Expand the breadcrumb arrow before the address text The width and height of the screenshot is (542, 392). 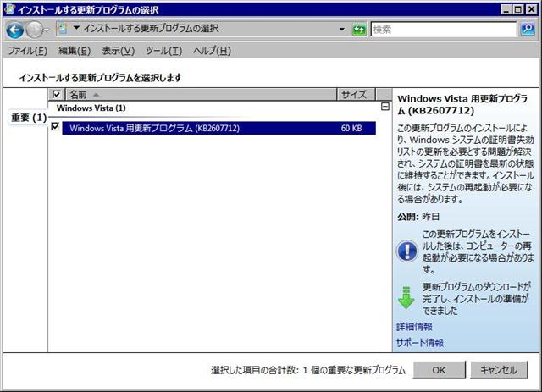pos(76,28)
